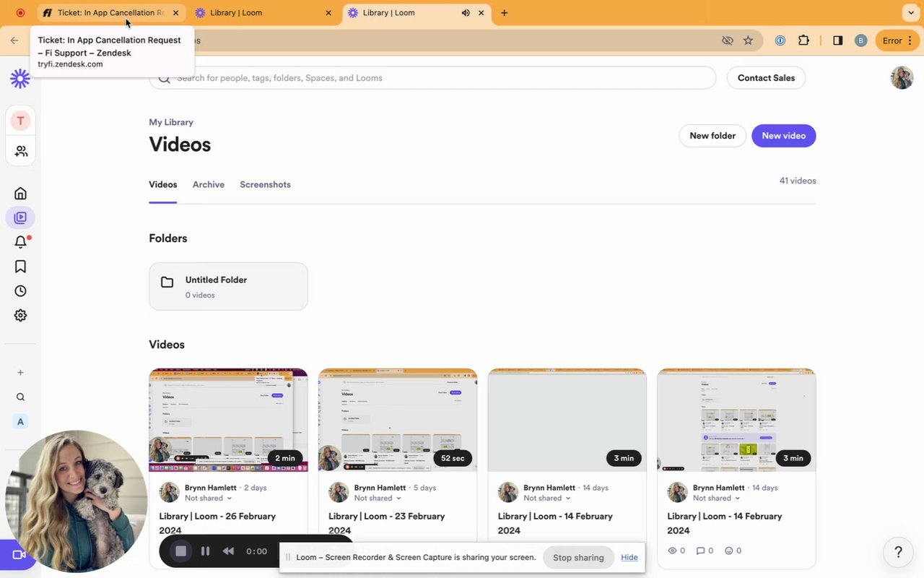Go to Home in the Loom sidebar
The height and width of the screenshot is (578, 924).
(20, 193)
